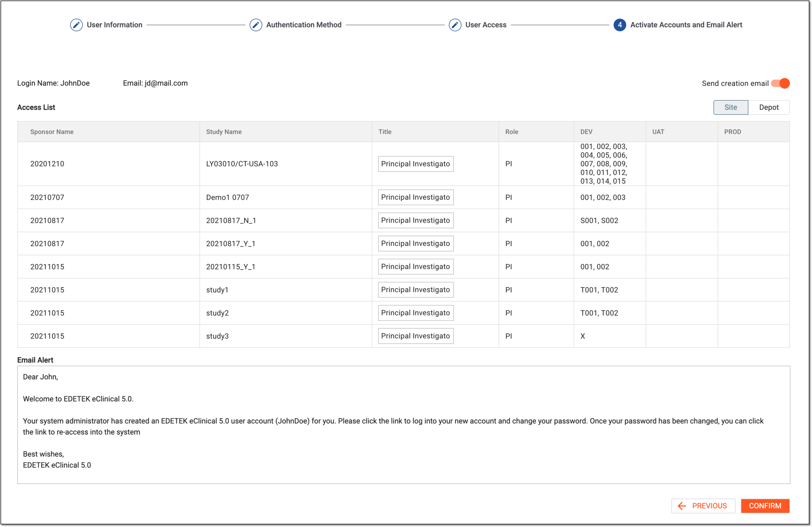Select Activate Accounts and Email Alert step label
The image size is (812, 527).
tap(686, 25)
